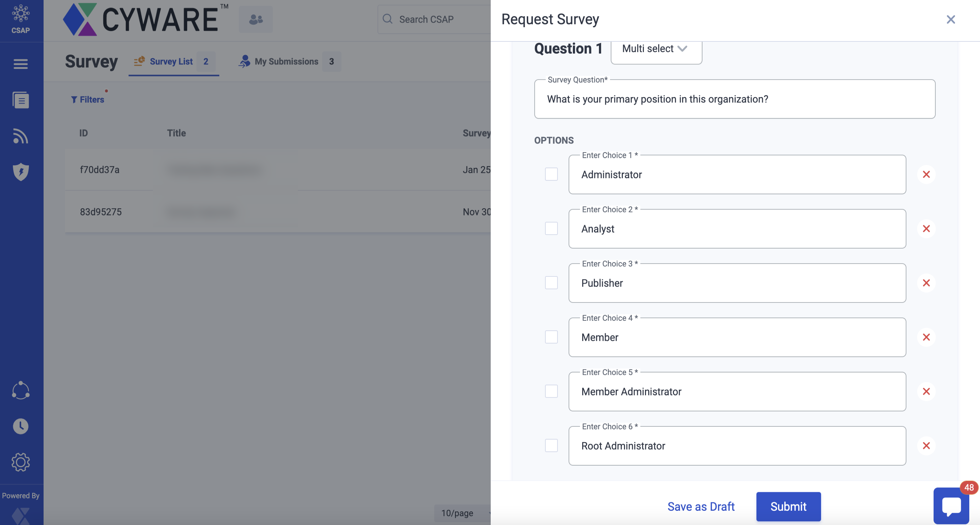
Task: Switch to My Submissions tab
Action: click(286, 61)
